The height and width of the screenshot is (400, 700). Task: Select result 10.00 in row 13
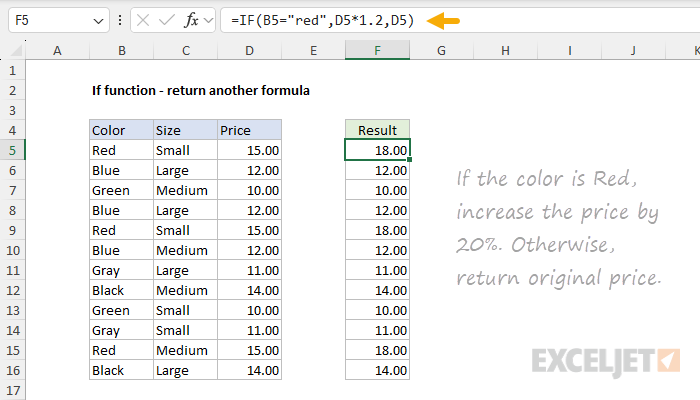[377, 310]
